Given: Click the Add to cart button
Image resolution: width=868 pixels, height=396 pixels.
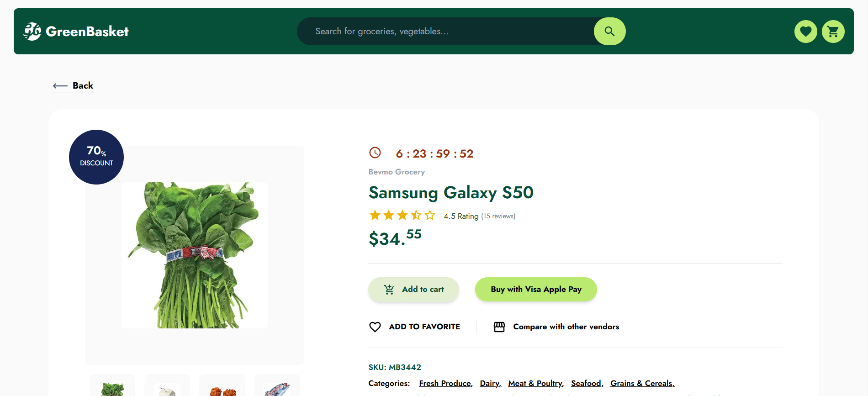Looking at the screenshot, I should (x=413, y=289).
